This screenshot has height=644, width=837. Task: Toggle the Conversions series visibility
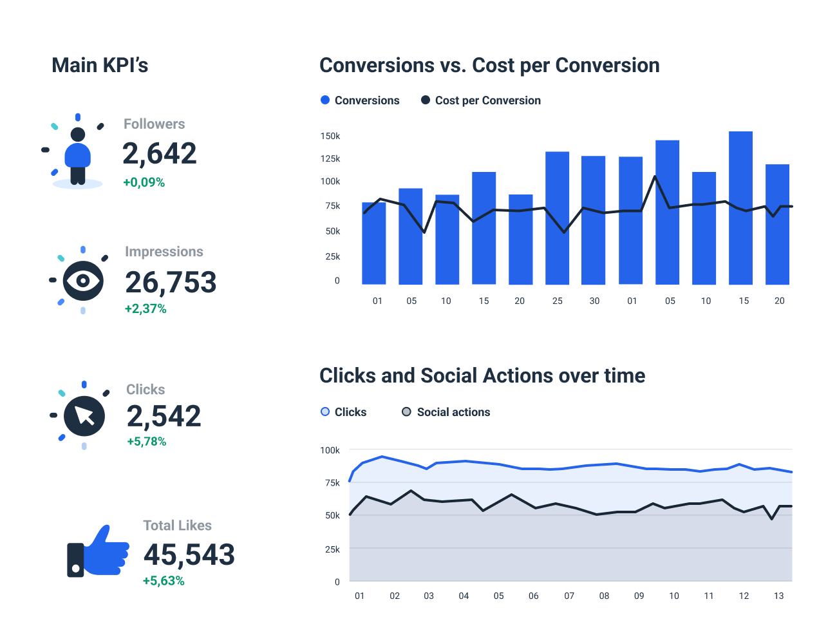click(367, 100)
